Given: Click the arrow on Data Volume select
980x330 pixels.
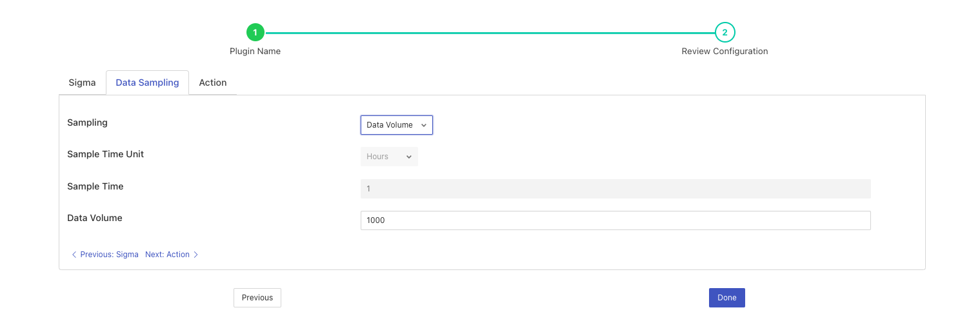Looking at the screenshot, I should click(423, 125).
